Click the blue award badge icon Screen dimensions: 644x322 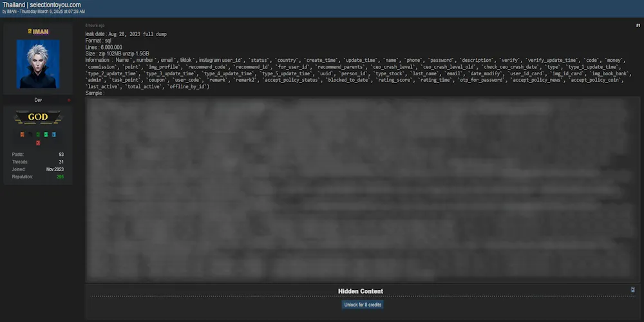[54, 135]
